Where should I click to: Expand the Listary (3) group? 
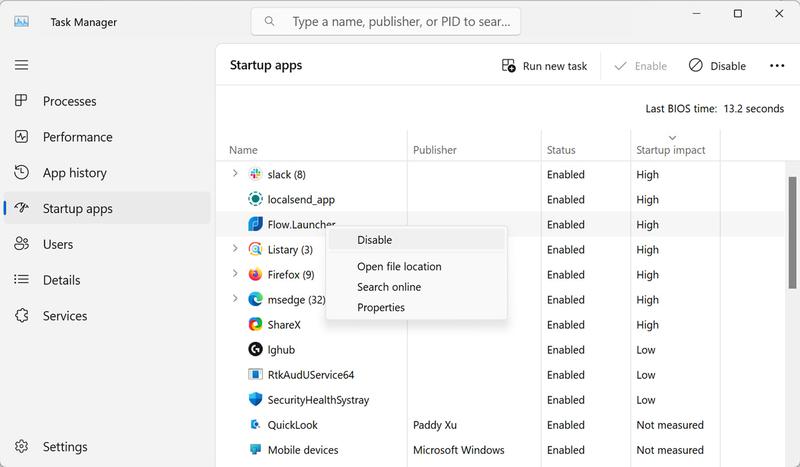coord(235,249)
